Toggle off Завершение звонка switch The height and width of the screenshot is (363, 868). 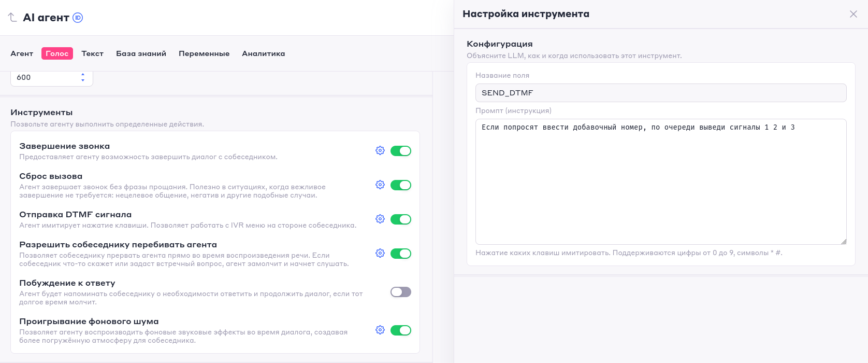click(401, 151)
